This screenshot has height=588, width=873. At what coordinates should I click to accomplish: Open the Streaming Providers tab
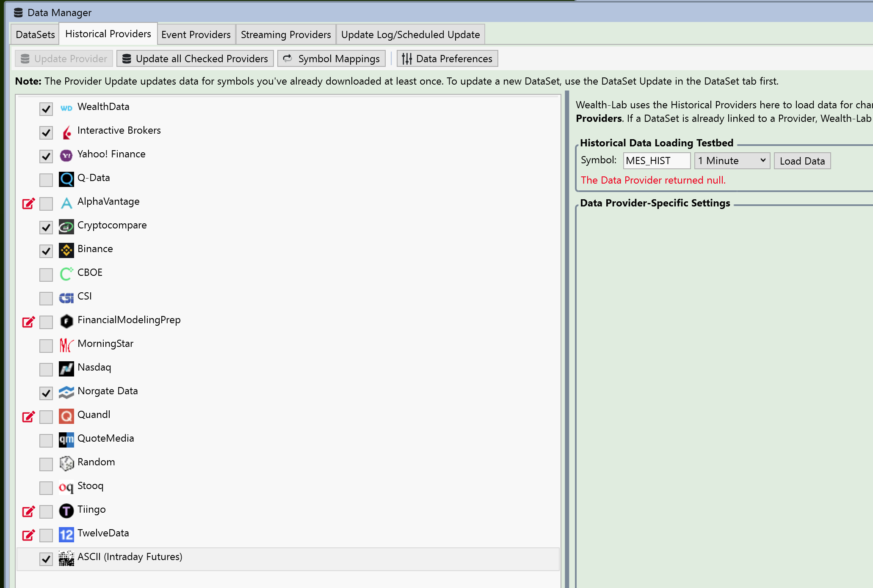286,34
